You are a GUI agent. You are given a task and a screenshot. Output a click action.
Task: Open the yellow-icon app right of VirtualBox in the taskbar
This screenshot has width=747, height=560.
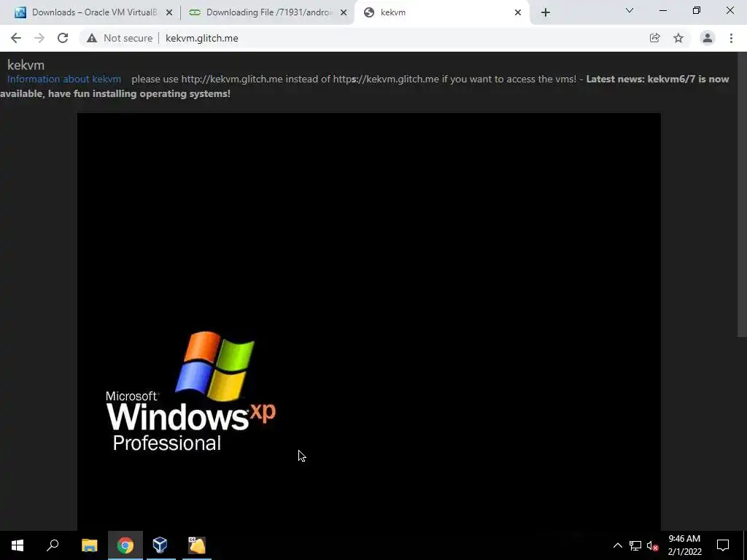point(196,545)
